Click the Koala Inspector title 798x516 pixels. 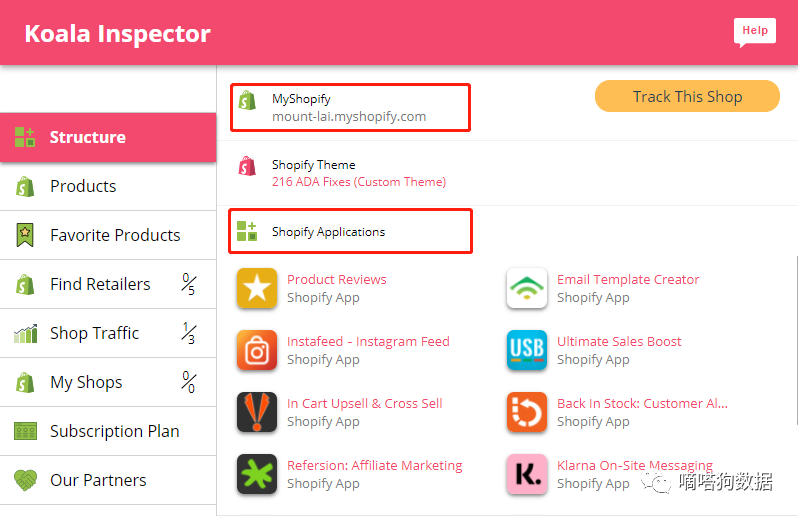(118, 34)
